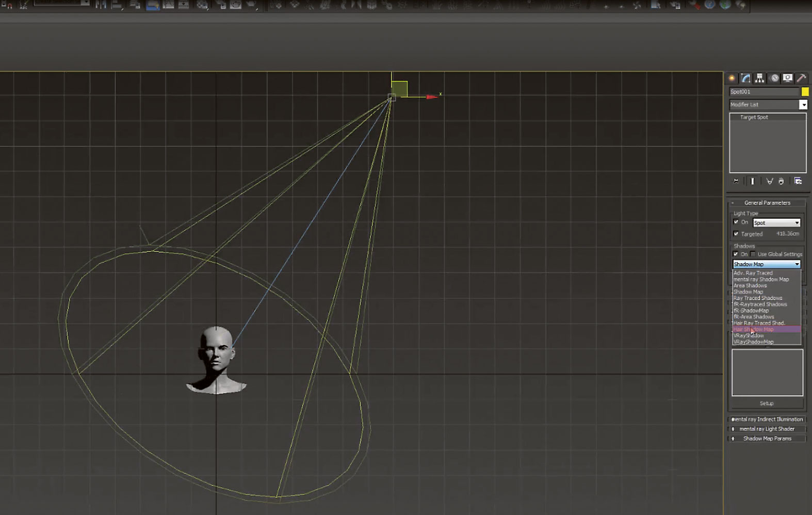812x515 pixels.
Task: Click the Pin Stack icon
Action: 736,181
